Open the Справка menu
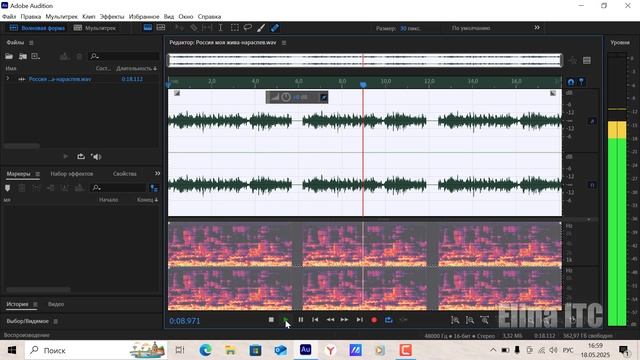The width and height of the screenshot is (640, 360). click(209, 17)
